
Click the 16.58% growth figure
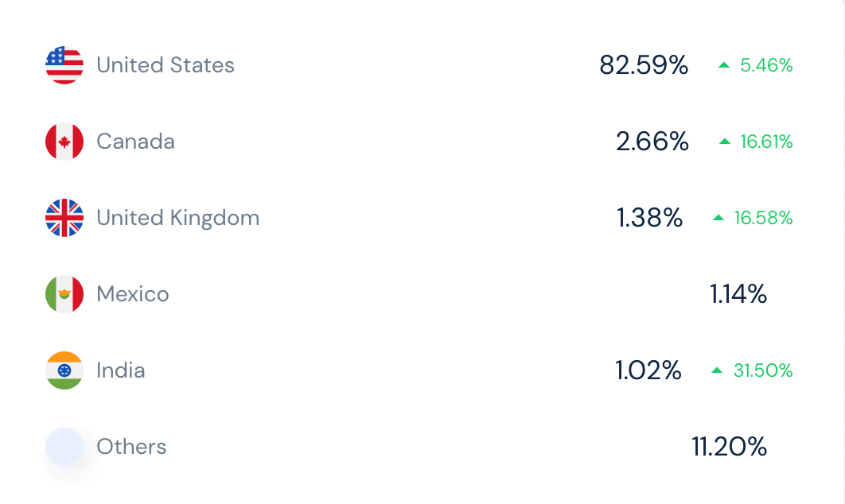[763, 218]
